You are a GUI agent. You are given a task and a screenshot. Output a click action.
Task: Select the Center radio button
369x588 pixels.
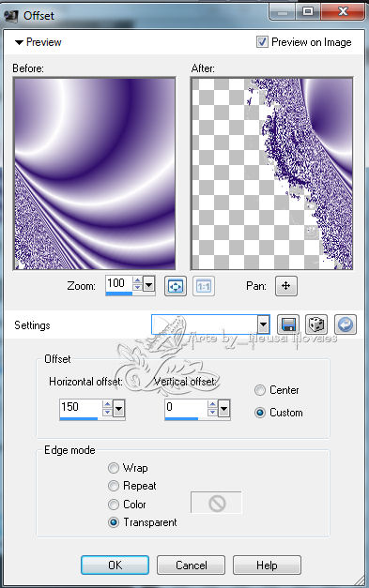tap(260, 390)
